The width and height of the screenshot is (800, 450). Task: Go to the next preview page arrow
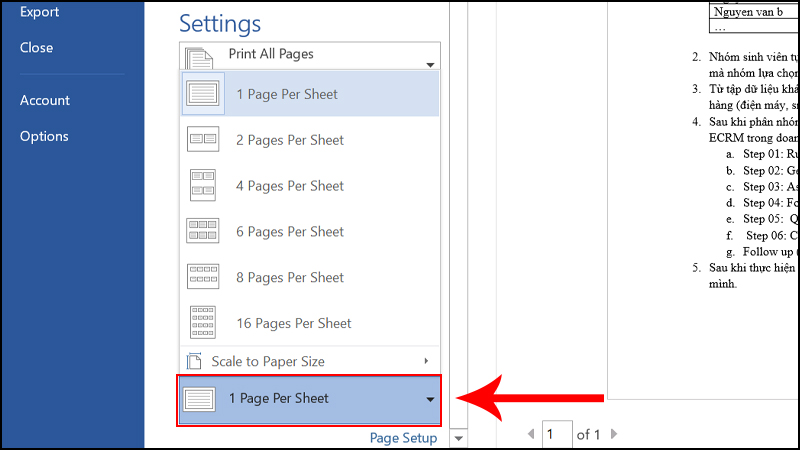[x=614, y=434]
